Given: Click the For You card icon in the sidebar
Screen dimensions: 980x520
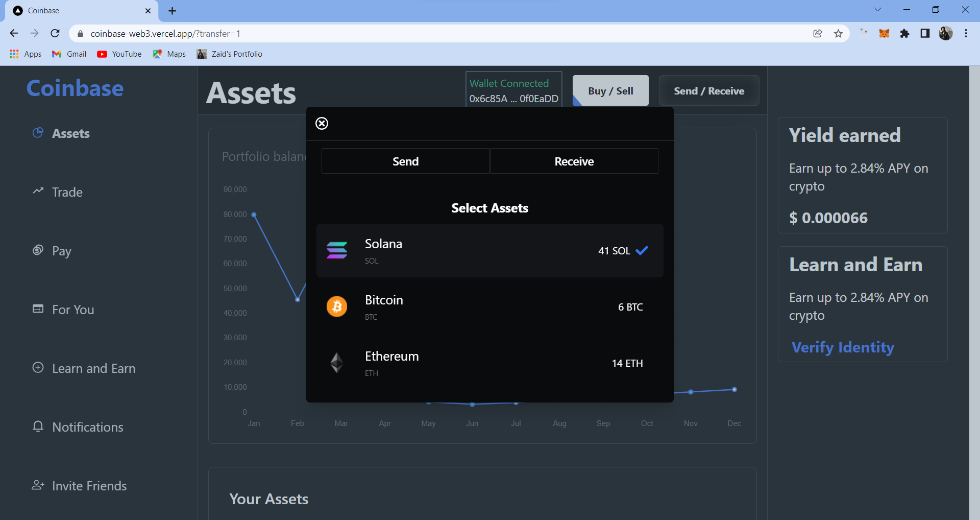Looking at the screenshot, I should [x=38, y=309].
